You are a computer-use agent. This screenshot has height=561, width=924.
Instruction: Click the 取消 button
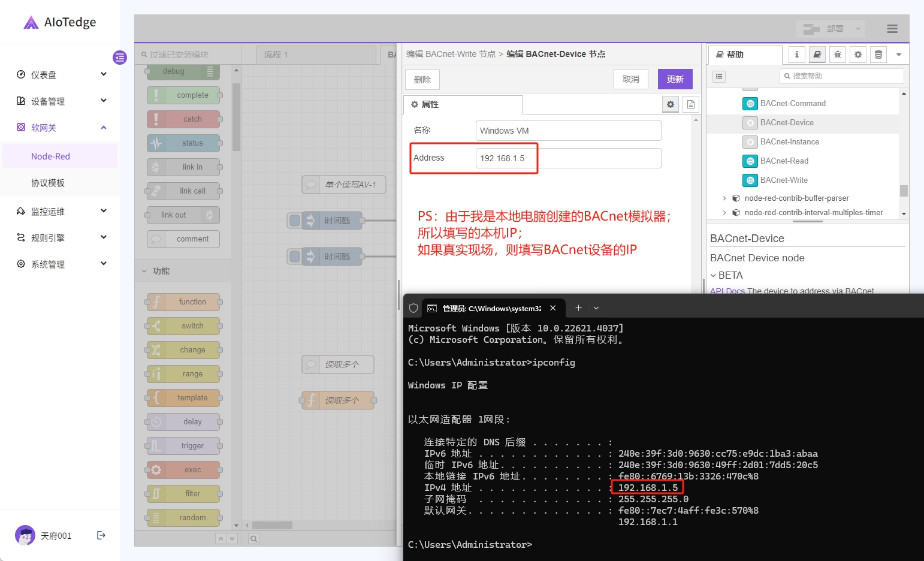click(x=630, y=79)
